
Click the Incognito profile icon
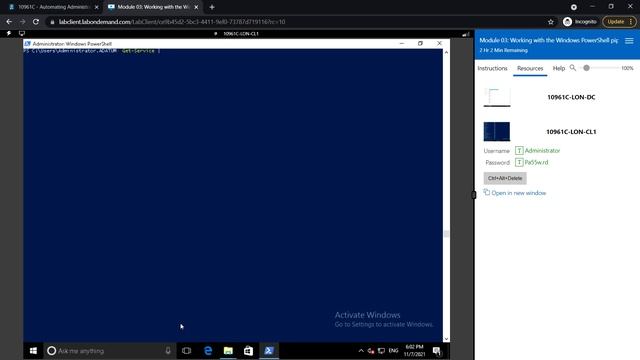click(x=567, y=22)
